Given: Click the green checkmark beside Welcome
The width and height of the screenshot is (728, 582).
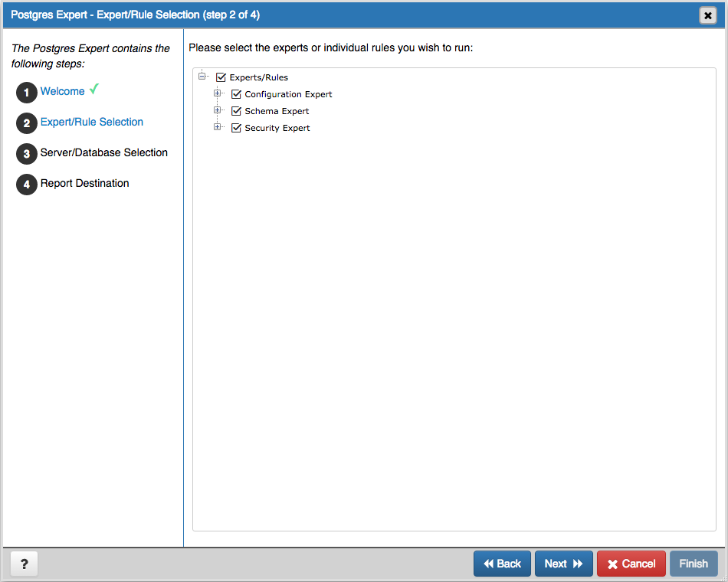Looking at the screenshot, I should [94, 89].
